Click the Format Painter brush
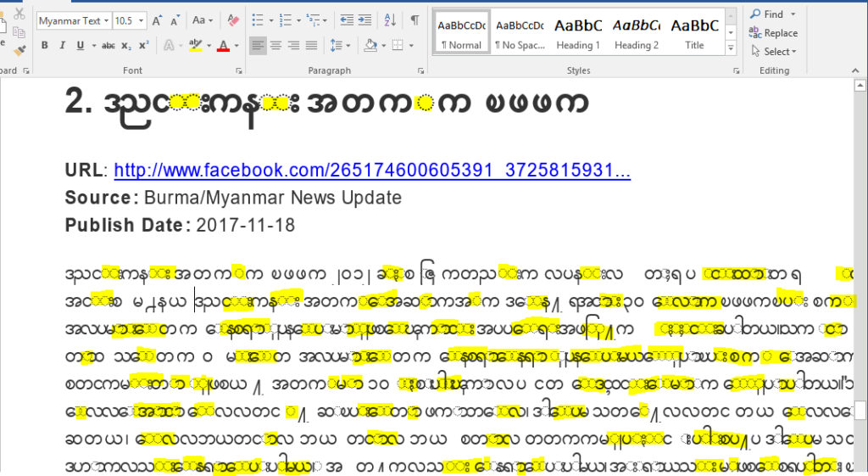The height and width of the screenshot is (476, 868). (x=20, y=51)
